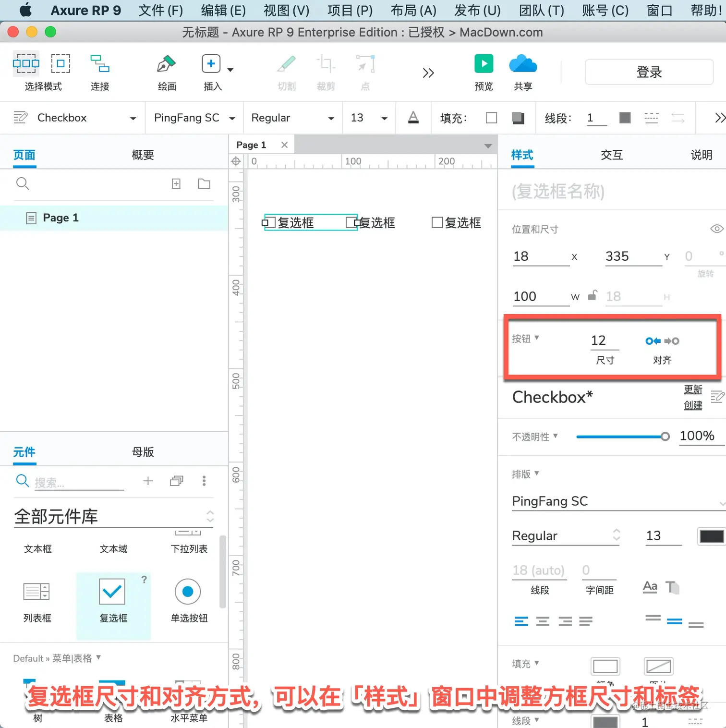Image resolution: width=726 pixels, height=728 pixels.
Task: Click the Point tool icon
Action: pos(365,63)
